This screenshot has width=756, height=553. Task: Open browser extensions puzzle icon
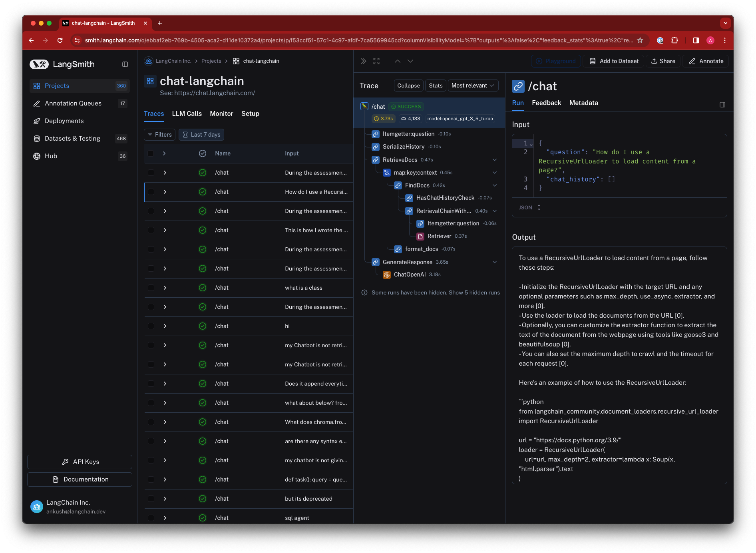tap(675, 40)
